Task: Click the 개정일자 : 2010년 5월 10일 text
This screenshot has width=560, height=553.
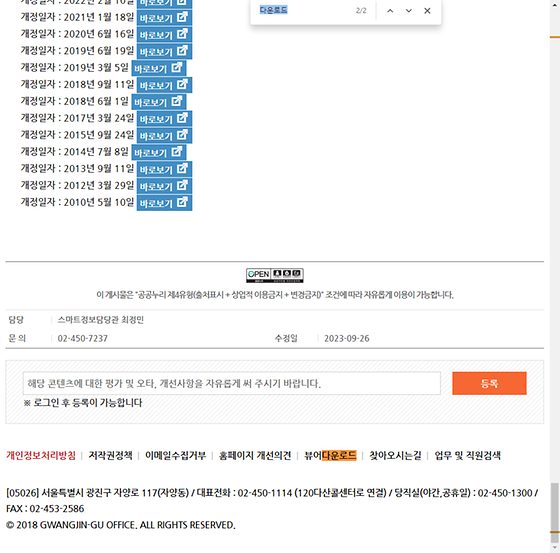Action: click(77, 202)
